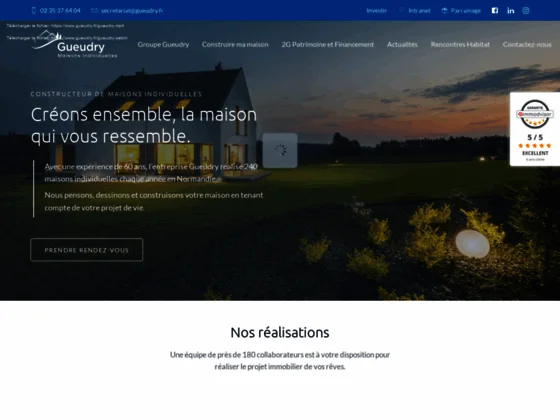
Task: Open the LinkedIn profile icon
Action: (x=511, y=10)
